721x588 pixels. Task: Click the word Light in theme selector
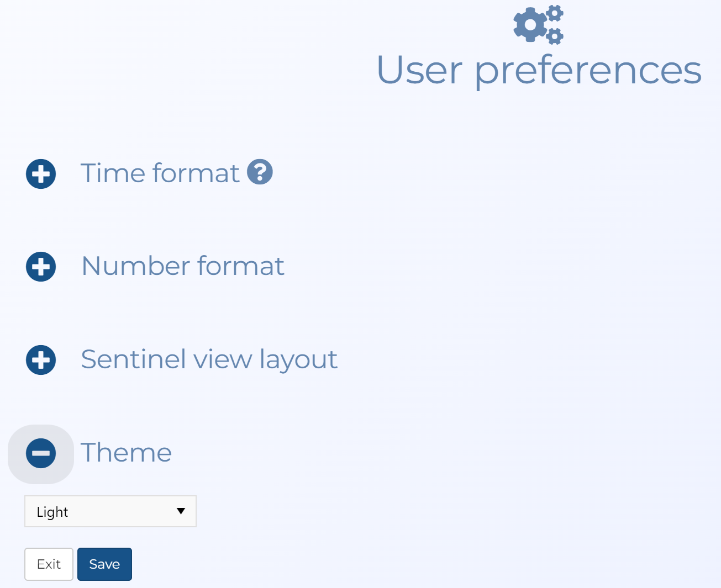click(x=52, y=512)
